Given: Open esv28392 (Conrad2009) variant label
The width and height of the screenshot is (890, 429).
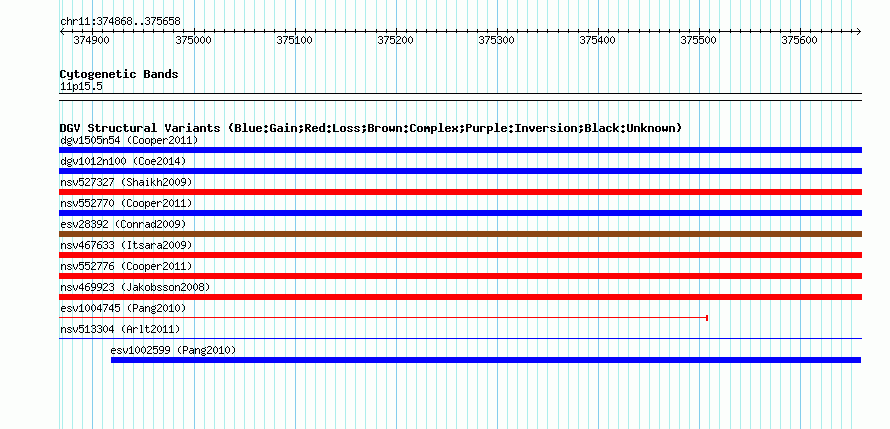Looking at the screenshot, I should [123, 224].
